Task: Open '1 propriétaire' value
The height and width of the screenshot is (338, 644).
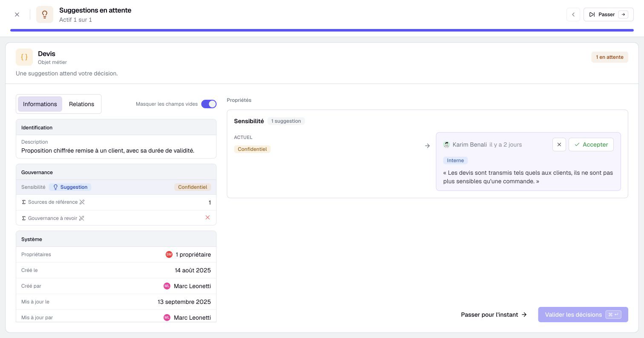Action: tap(193, 254)
